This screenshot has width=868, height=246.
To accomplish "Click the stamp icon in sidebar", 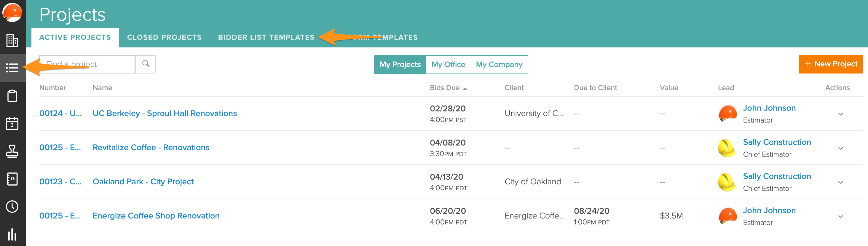I will 12,151.
